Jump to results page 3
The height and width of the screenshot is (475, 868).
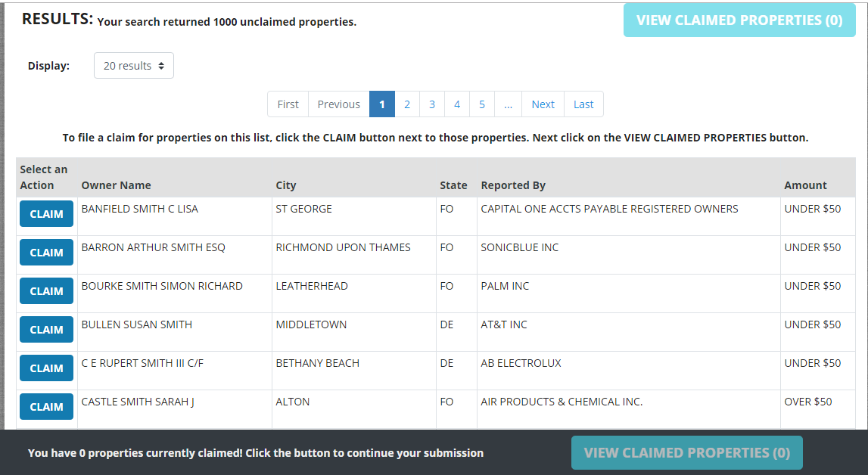click(432, 104)
